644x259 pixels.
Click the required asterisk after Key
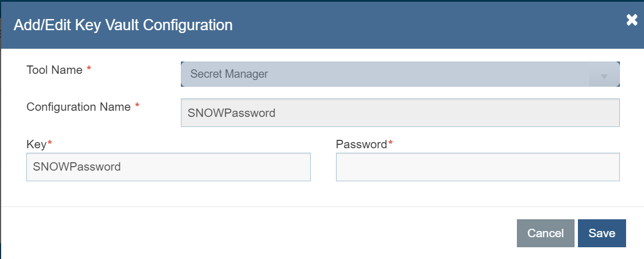49,144
